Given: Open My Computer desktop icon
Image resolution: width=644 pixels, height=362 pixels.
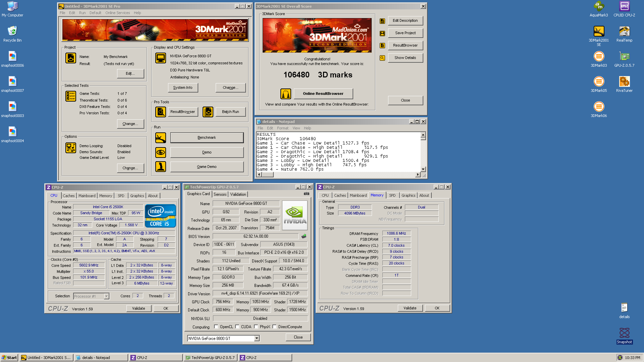Looking at the screenshot, I should 12,9.
